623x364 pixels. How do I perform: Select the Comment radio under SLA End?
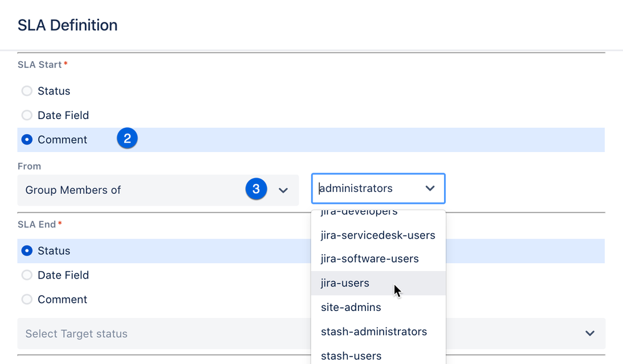pyautogui.click(x=27, y=299)
